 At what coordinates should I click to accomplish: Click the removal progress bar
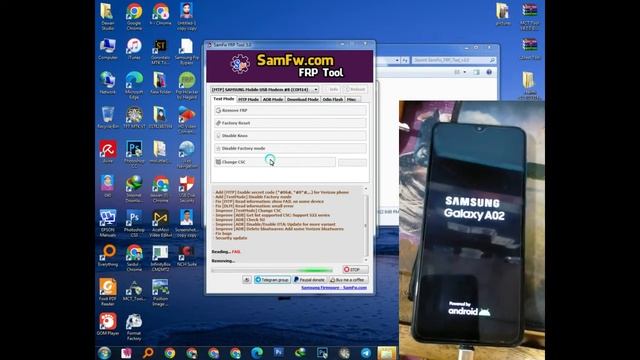tap(272, 270)
